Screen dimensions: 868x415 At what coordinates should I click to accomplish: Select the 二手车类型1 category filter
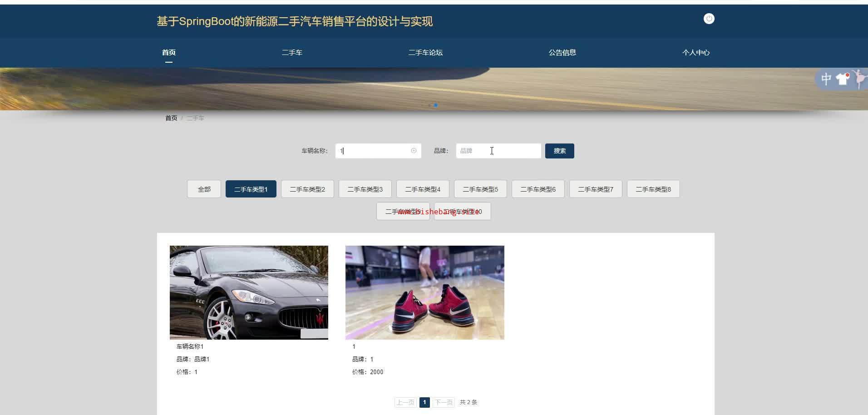(251, 189)
